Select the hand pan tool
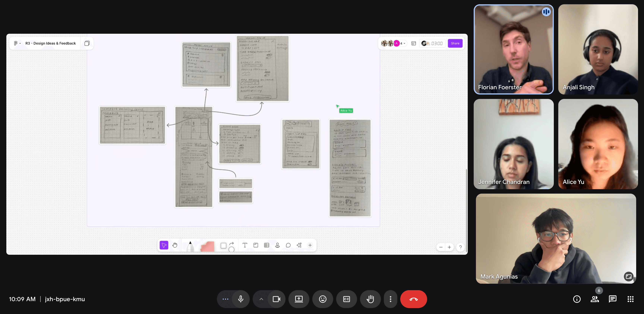 (175, 245)
